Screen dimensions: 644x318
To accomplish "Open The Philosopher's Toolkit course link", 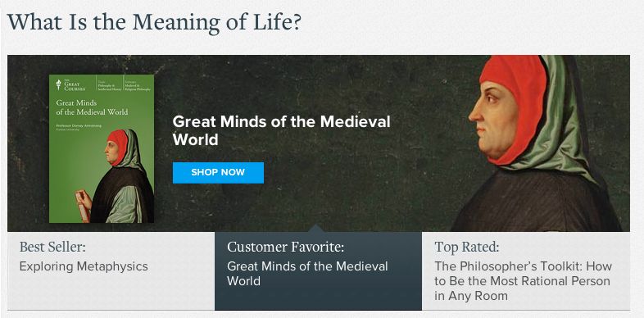I will (524, 281).
